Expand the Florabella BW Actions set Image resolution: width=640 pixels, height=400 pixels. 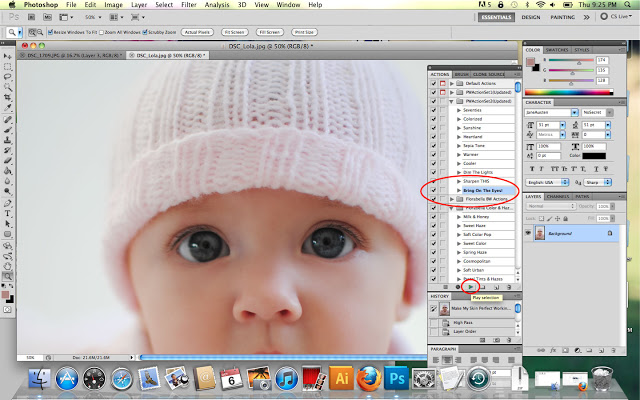tap(452, 199)
